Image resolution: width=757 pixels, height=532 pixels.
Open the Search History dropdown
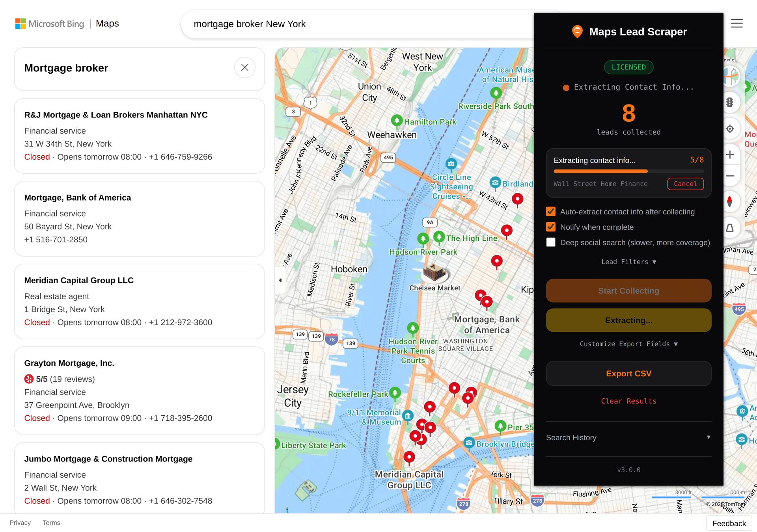[x=628, y=437]
